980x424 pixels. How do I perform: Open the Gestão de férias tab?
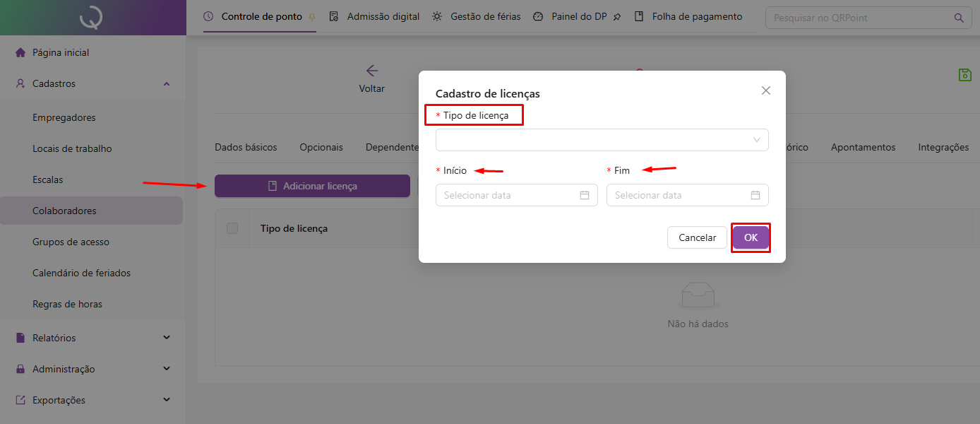click(x=485, y=16)
